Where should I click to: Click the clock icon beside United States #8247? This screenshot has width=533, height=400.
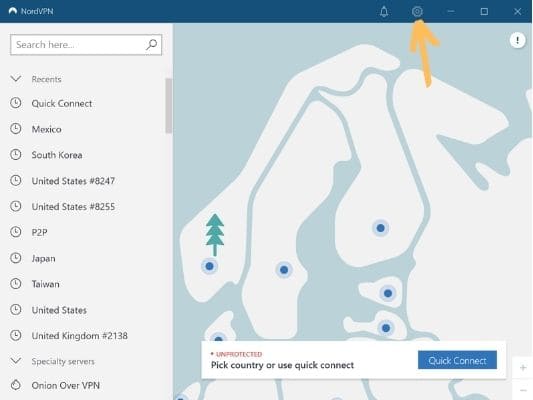pos(16,180)
